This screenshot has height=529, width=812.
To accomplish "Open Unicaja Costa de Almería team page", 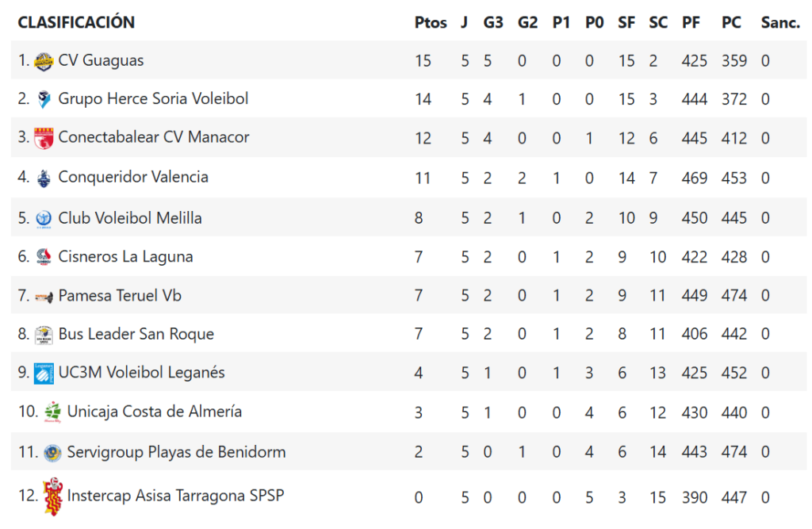I will click(x=155, y=412).
